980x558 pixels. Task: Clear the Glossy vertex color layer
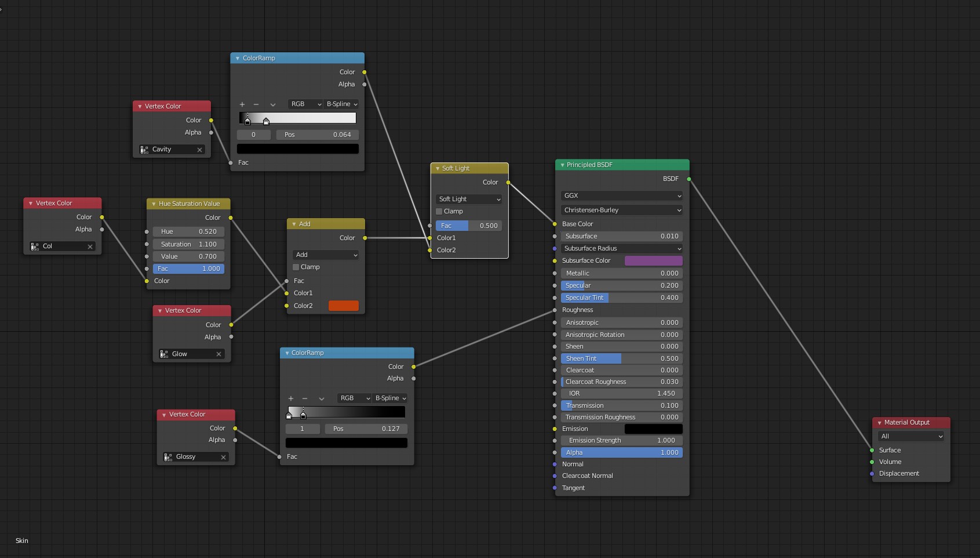[x=223, y=457]
